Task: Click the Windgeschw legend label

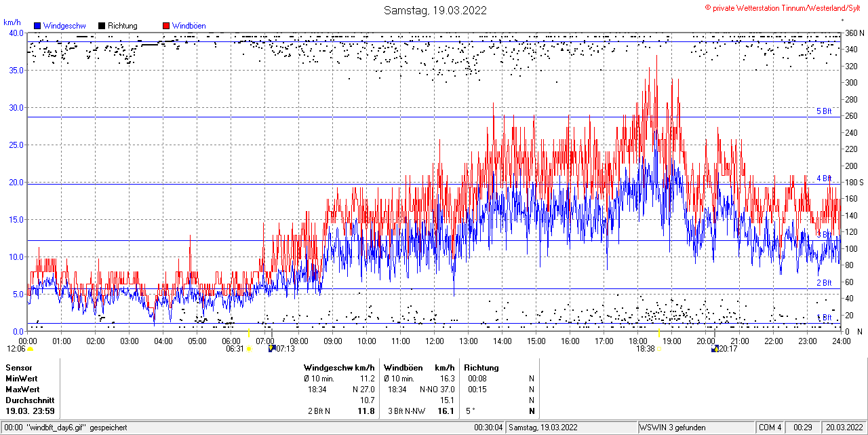Action: click(x=66, y=26)
